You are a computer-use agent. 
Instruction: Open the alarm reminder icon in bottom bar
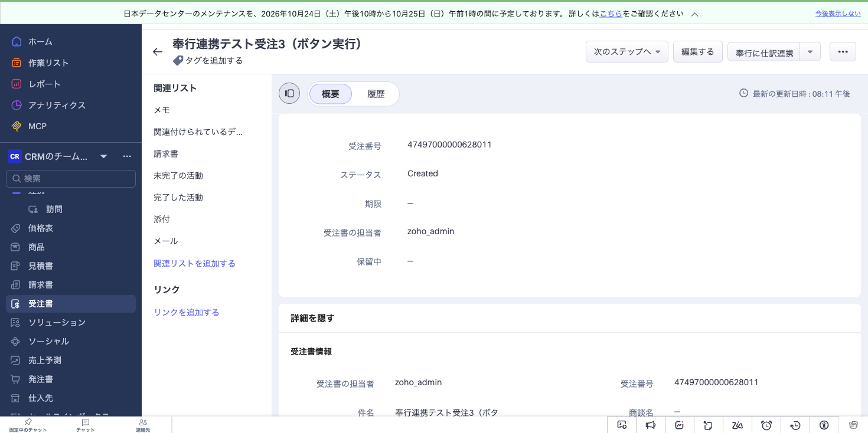(x=766, y=425)
